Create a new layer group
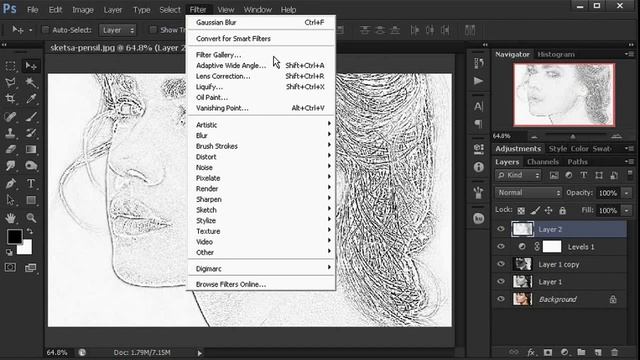The image size is (640, 360). pos(581,352)
